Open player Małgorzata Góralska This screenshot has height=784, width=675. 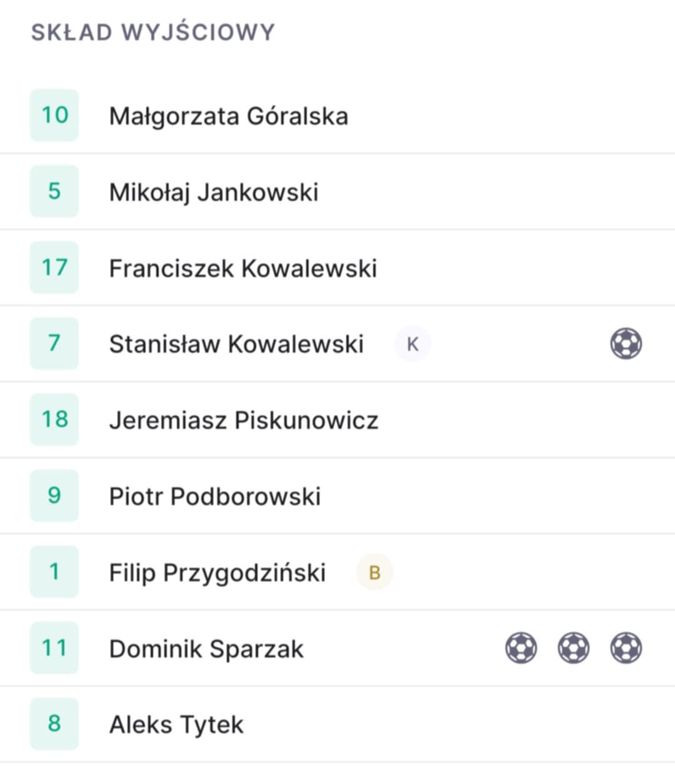click(337, 116)
